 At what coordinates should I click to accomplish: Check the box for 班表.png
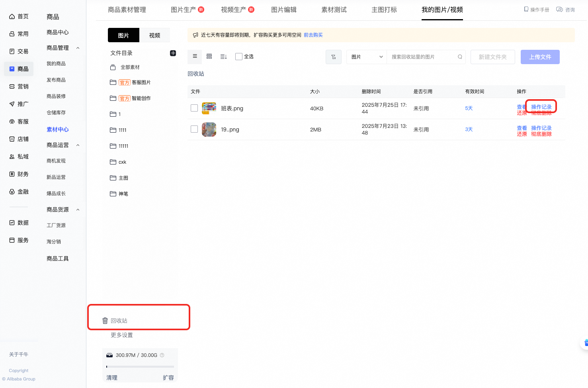194,108
